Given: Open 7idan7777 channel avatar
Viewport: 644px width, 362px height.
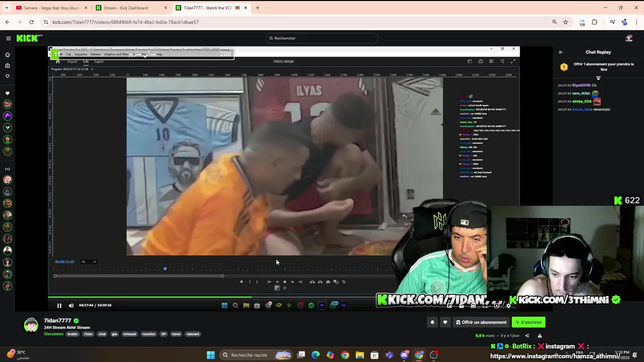Looking at the screenshot, I should (31, 325).
